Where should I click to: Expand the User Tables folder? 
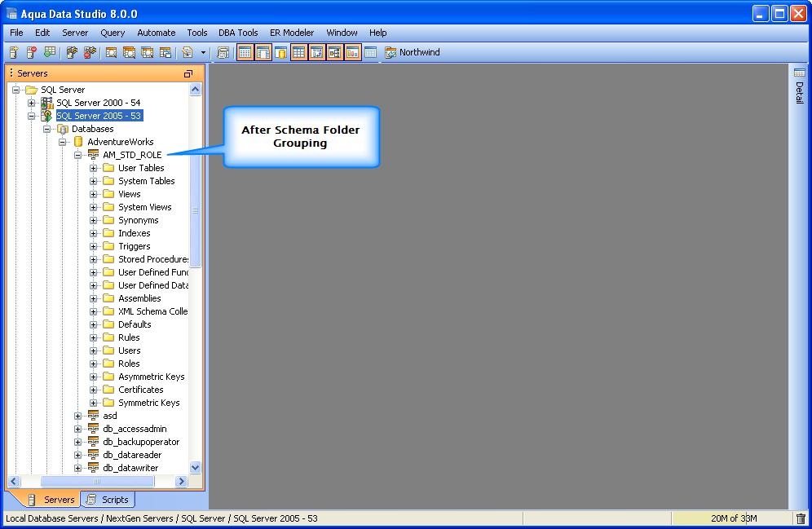[x=94, y=168]
